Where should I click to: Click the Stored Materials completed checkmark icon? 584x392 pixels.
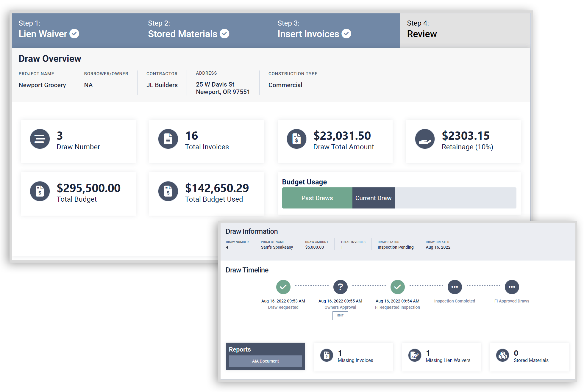tap(224, 34)
